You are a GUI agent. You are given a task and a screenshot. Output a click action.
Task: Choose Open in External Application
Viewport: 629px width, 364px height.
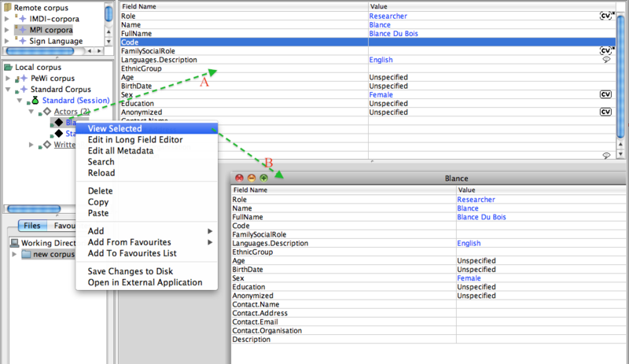(146, 282)
